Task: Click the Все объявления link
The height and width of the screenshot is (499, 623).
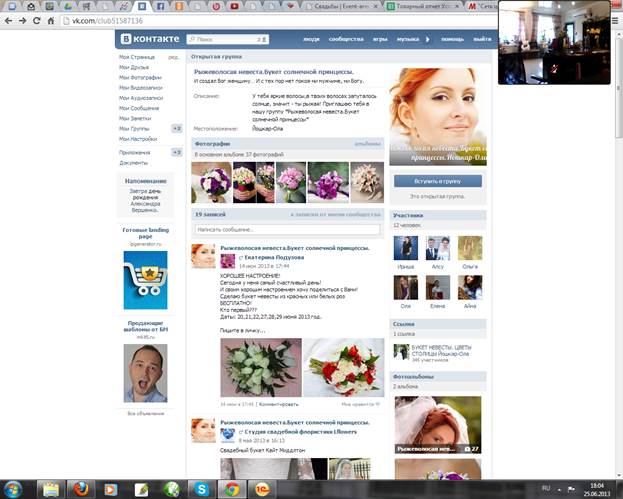Action: (x=145, y=414)
